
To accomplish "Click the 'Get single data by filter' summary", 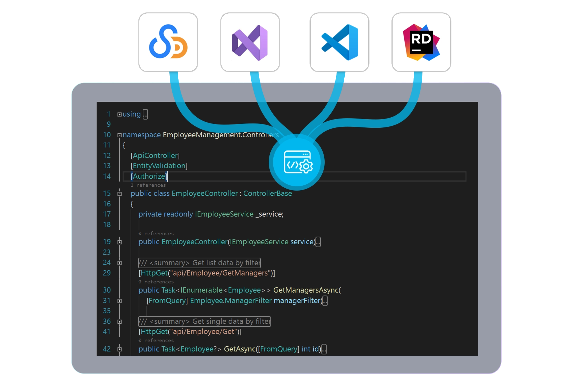I will click(231, 321).
